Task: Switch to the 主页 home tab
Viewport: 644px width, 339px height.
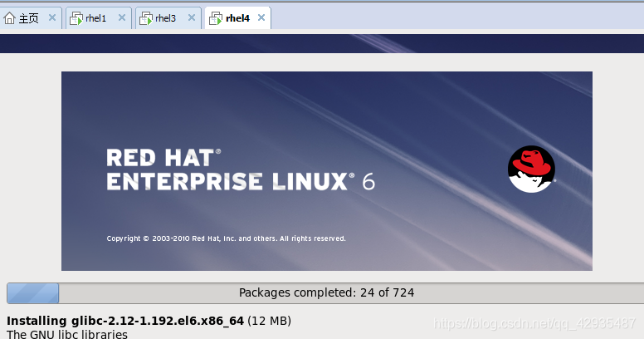Action: coord(29,18)
